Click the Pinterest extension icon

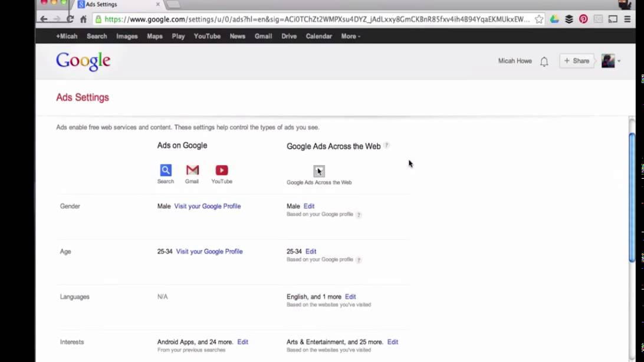(583, 19)
